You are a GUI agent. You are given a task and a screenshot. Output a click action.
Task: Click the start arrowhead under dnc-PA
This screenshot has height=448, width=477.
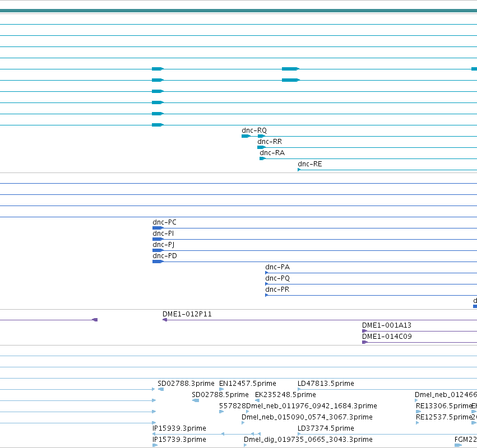266,273
